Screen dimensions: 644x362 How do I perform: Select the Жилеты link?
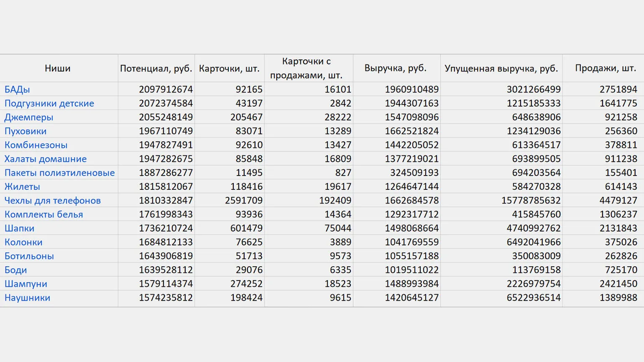(x=22, y=186)
